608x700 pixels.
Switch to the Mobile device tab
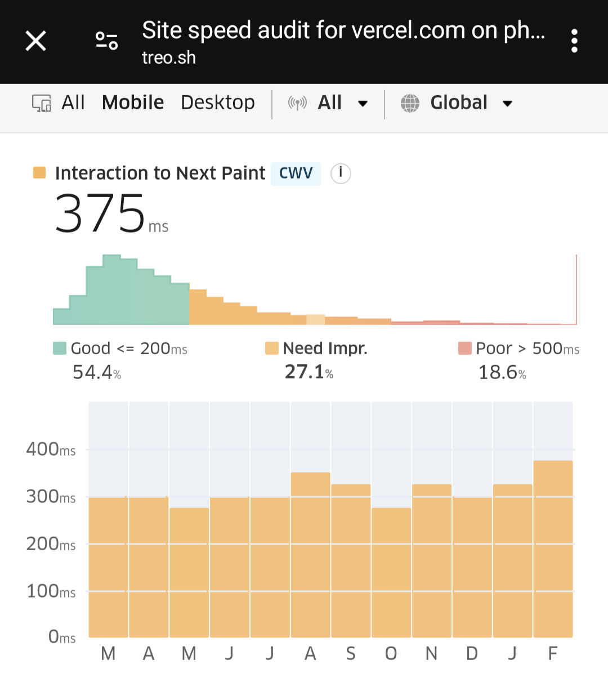pyautogui.click(x=133, y=102)
